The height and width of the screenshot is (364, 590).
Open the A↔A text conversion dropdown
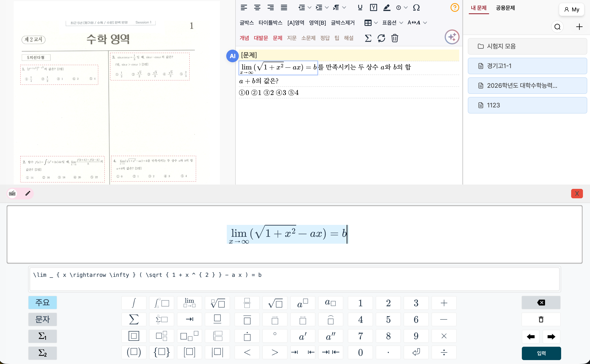(417, 23)
